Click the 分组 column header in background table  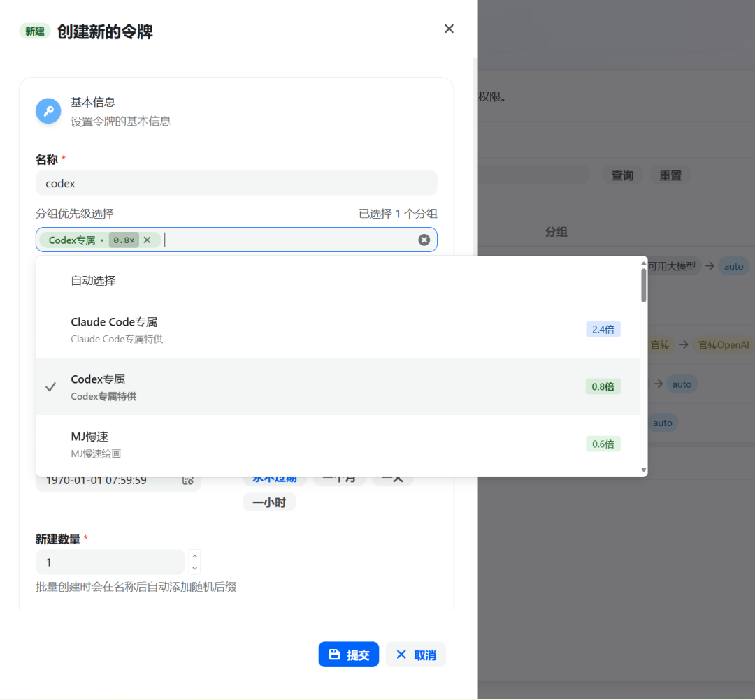[556, 232]
